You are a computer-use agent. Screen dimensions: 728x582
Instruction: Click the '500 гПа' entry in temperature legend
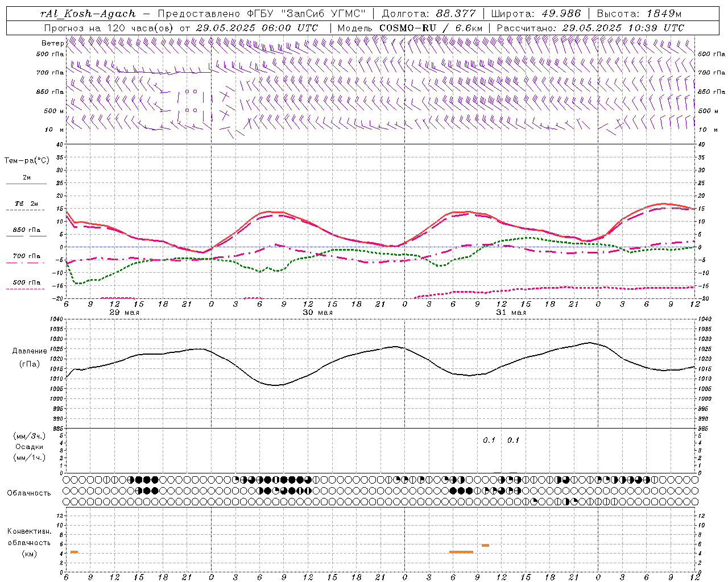[27, 282]
